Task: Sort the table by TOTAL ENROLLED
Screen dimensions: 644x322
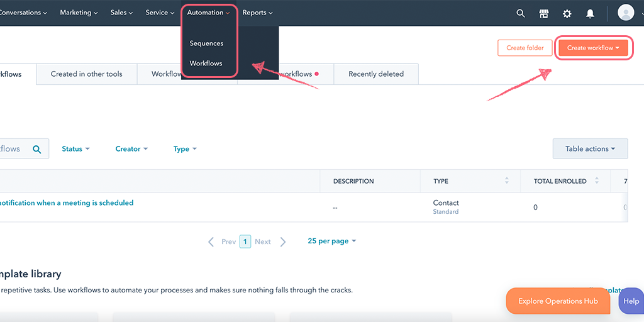Action: (x=597, y=180)
